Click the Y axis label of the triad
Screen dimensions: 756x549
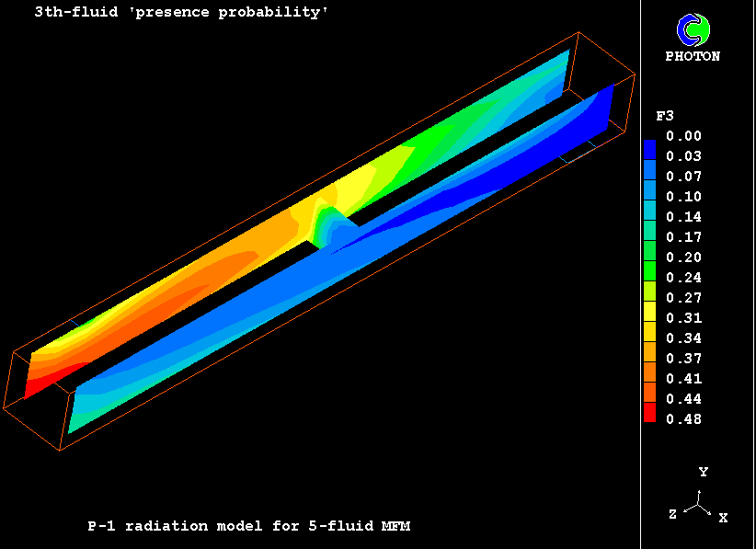703,472
